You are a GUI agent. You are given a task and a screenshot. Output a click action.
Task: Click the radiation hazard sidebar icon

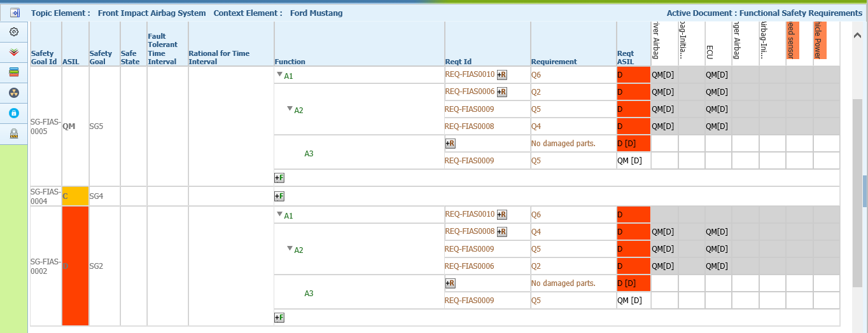pos(14,93)
